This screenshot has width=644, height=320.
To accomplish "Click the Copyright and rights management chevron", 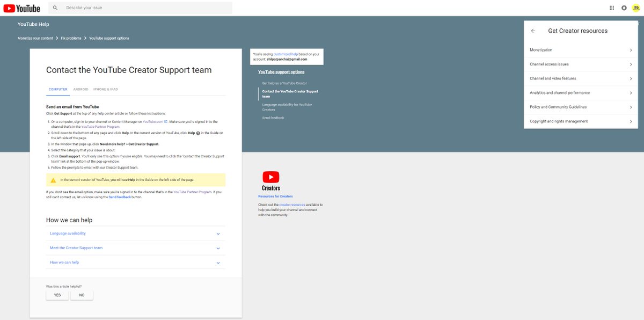I will (x=631, y=121).
